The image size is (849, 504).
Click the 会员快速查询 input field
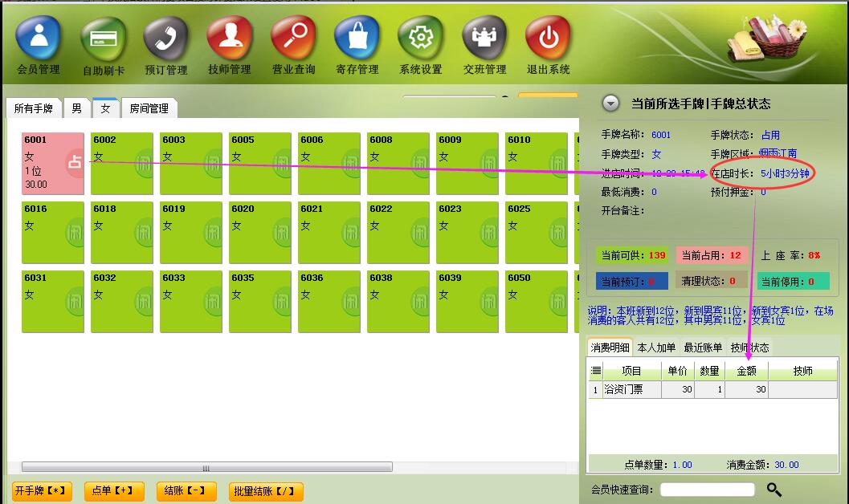pyautogui.click(x=707, y=490)
